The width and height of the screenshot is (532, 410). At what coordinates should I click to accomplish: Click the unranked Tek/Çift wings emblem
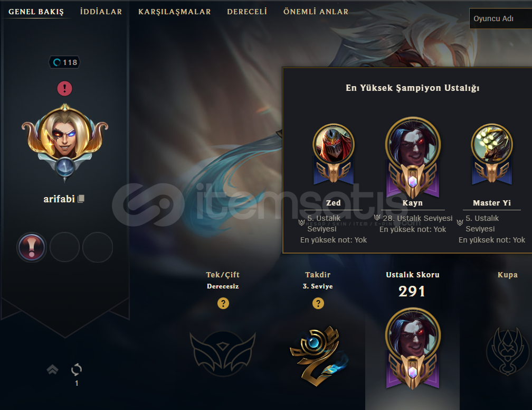click(x=223, y=354)
